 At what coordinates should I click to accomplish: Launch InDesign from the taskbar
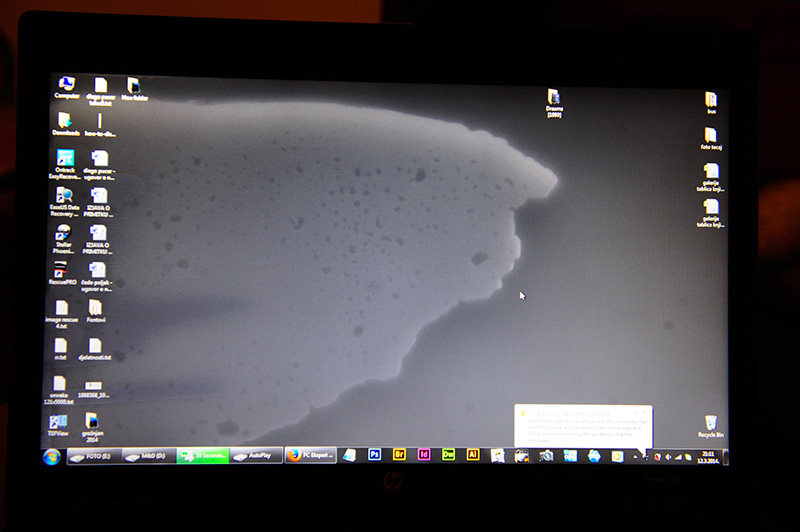tap(423, 454)
